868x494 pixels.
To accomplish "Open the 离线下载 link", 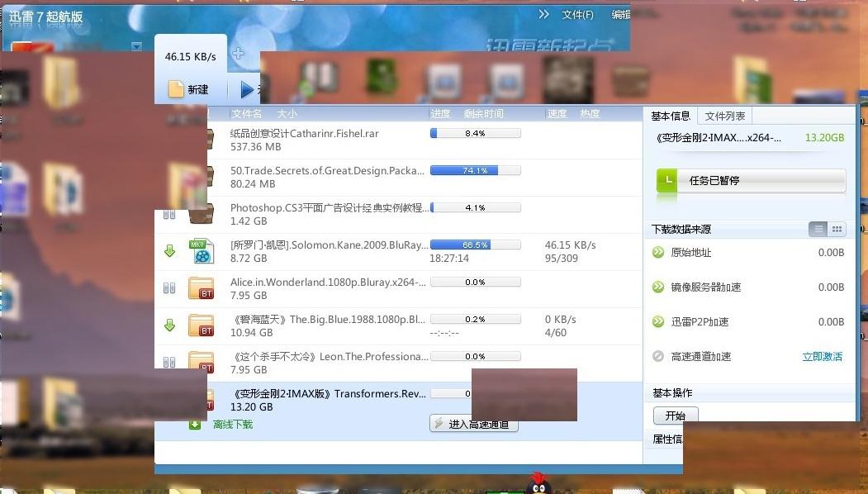I will coord(233,425).
